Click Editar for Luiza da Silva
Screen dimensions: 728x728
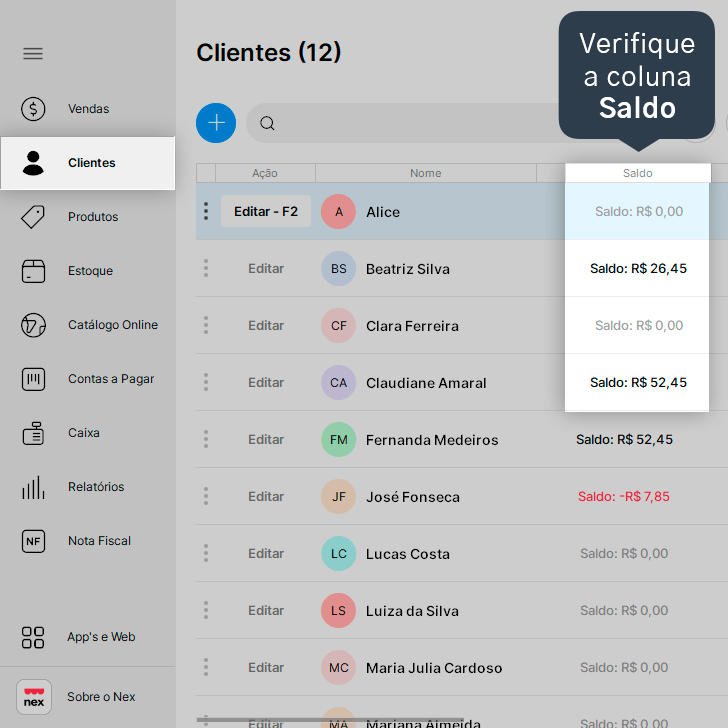(x=266, y=611)
